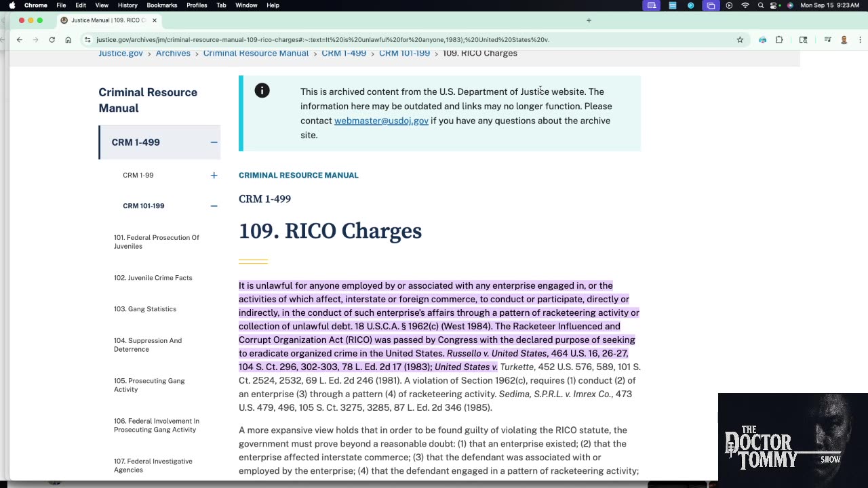Click the menu bar date and time
This screenshot has width=868, height=488.
click(830, 5)
